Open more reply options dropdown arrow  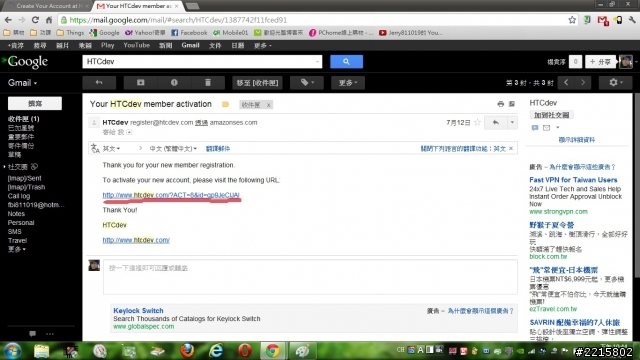pos(512,122)
